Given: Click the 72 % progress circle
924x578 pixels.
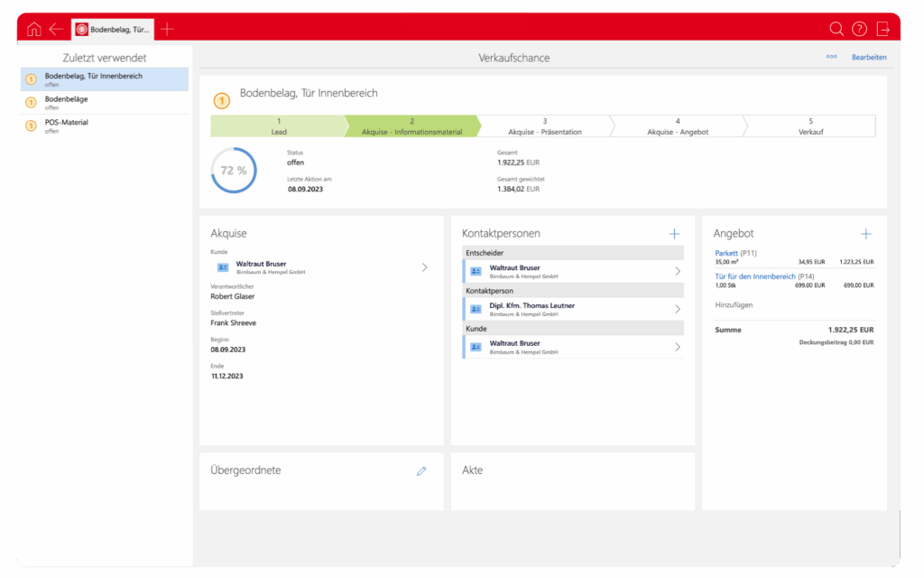Looking at the screenshot, I should [234, 170].
